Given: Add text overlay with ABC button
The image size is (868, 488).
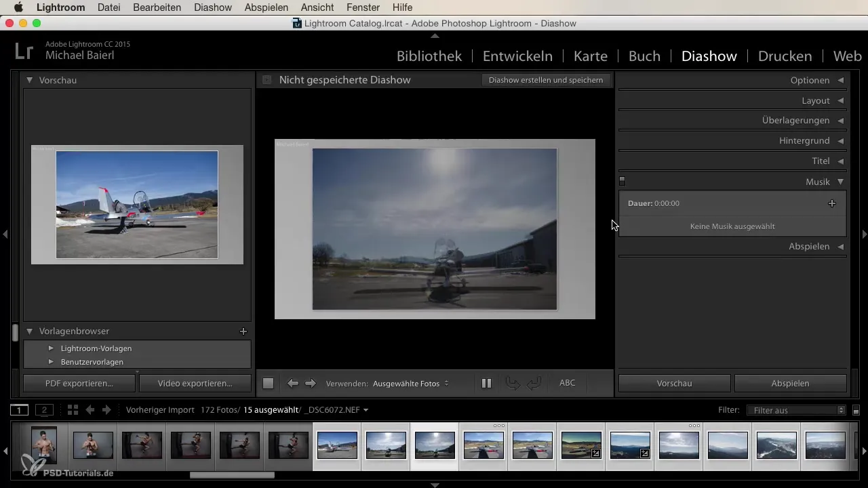Looking at the screenshot, I should coord(567,383).
